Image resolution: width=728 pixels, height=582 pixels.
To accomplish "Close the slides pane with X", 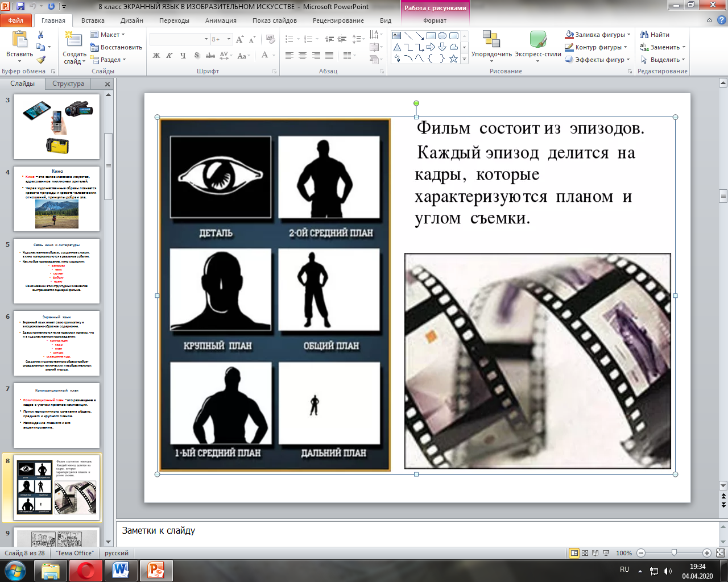I will [107, 84].
